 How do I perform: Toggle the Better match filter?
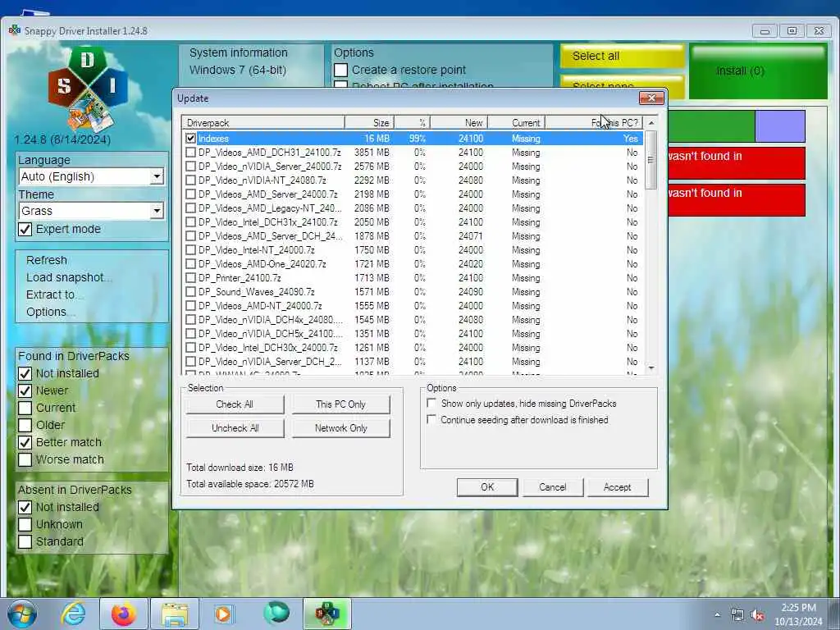[25, 442]
